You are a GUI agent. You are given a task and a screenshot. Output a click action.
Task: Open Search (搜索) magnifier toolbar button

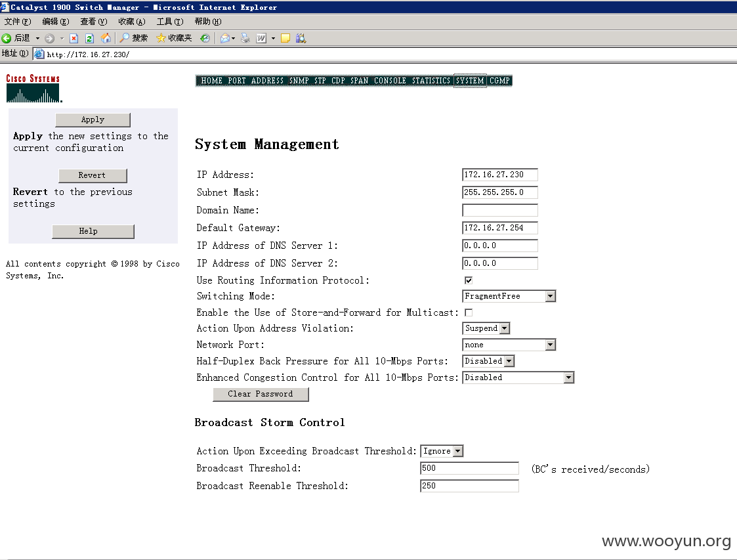point(133,38)
